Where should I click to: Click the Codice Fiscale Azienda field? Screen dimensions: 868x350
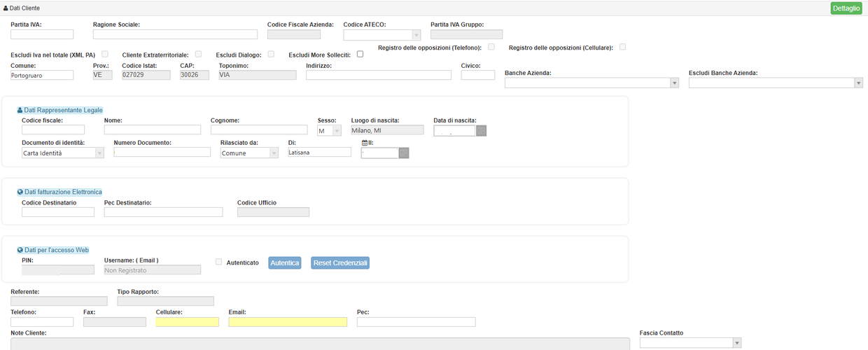point(294,34)
